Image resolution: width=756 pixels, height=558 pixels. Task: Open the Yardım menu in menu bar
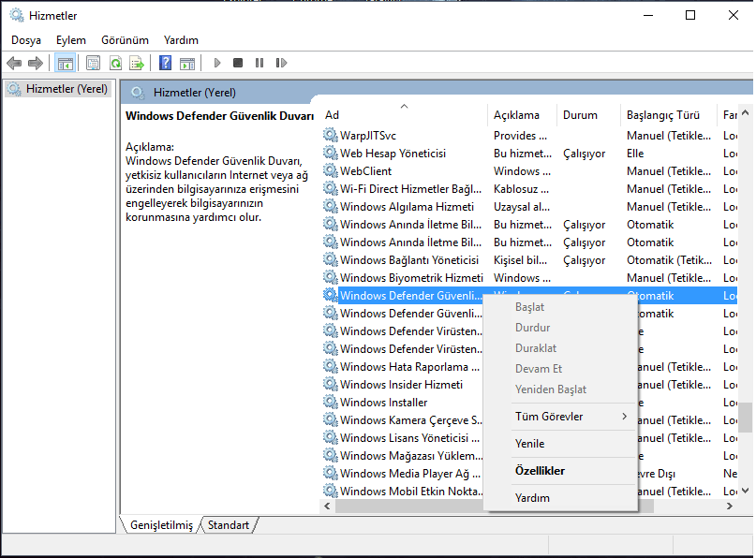point(181,40)
